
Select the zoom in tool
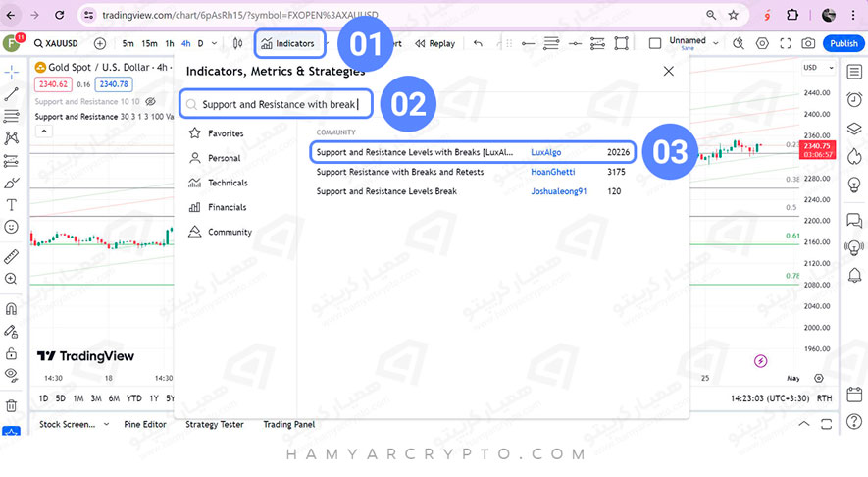coord(11,279)
